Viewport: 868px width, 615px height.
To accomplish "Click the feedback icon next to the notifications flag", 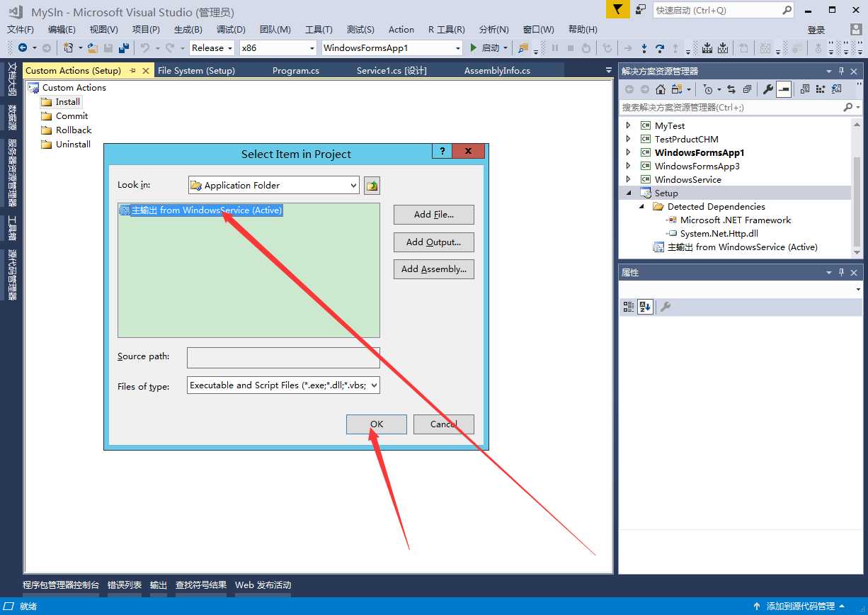I will (x=640, y=10).
